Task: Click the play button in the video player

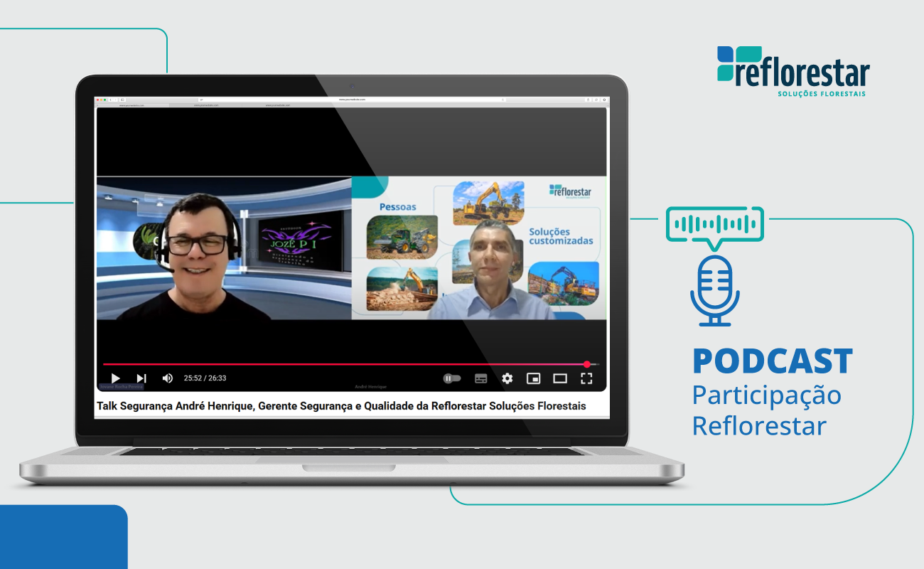Action: [x=116, y=378]
